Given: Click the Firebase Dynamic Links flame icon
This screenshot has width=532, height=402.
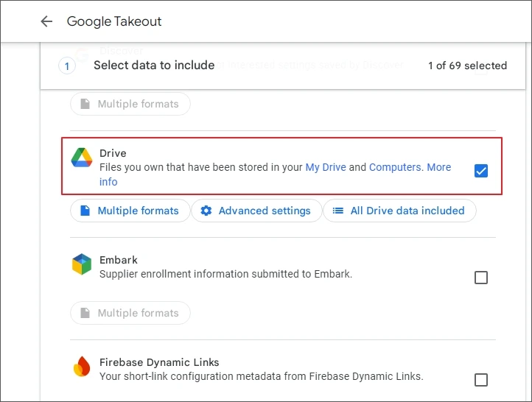Looking at the screenshot, I should (82, 367).
